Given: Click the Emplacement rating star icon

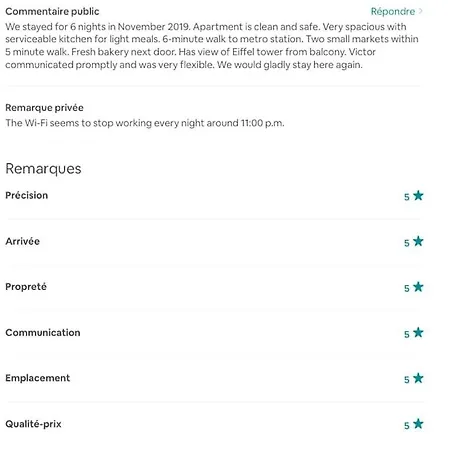Looking at the screenshot, I should [418, 378].
